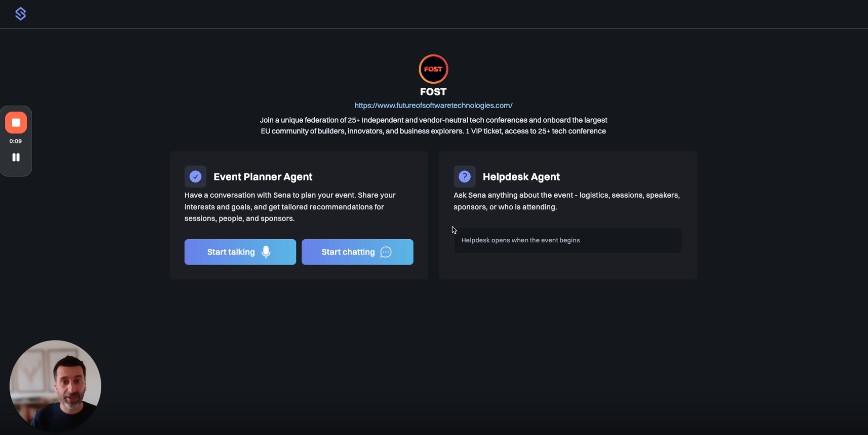
Task: Open the futureofsoftwaretechnologies.com link
Action: pos(433,105)
